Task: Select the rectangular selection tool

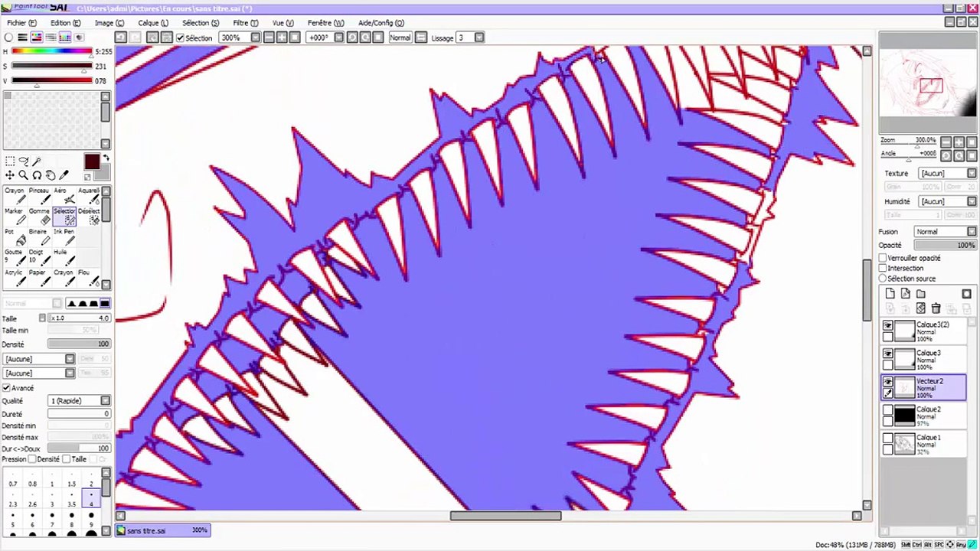Action: (10, 161)
